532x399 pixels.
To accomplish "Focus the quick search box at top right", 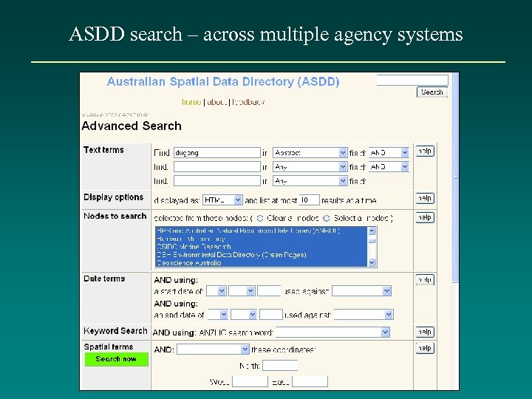I will click(412, 80).
